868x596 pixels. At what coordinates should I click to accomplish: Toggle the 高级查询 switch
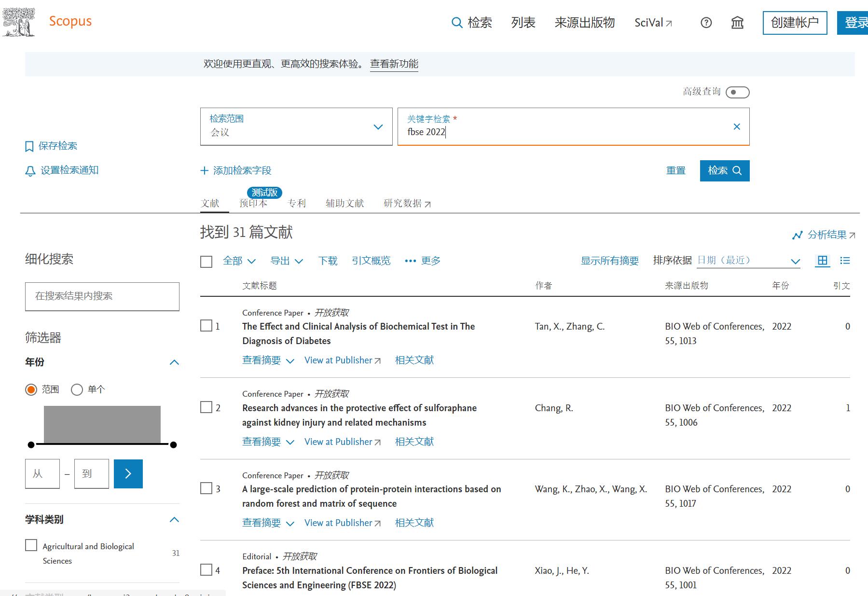point(738,92)
